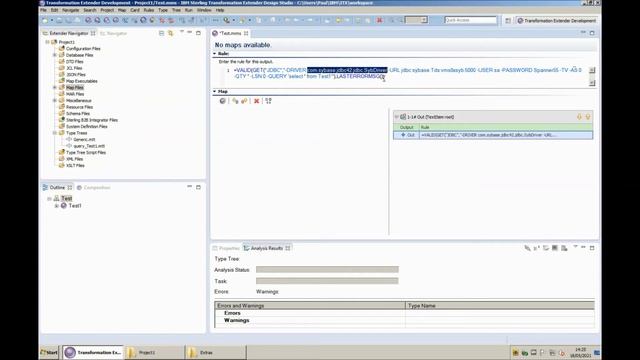This screenshot has height=360, width=640.
Task: Collapse the Out output card header
Action: point(396,117)
